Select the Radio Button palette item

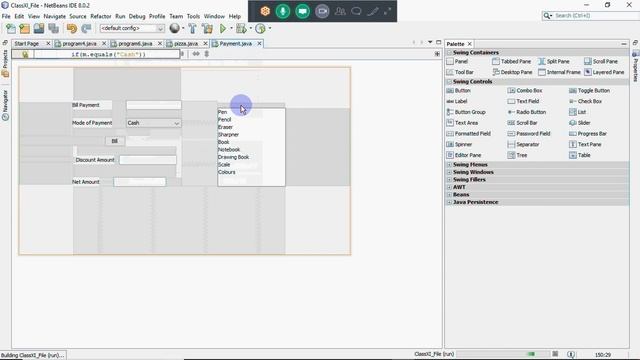527,112
